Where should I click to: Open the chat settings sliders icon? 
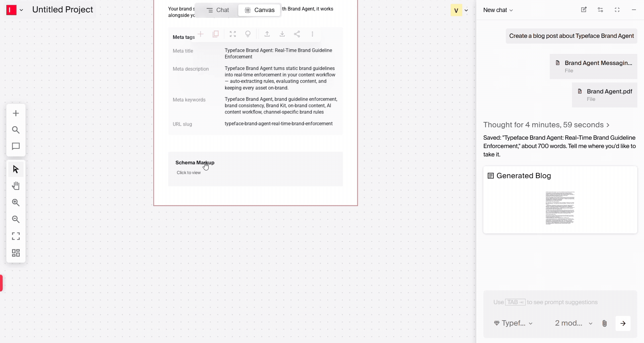click(x=600, y=10)
